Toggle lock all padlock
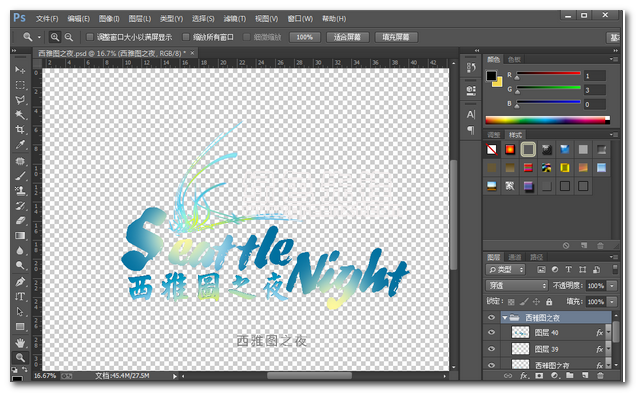 tap(549, 302)
